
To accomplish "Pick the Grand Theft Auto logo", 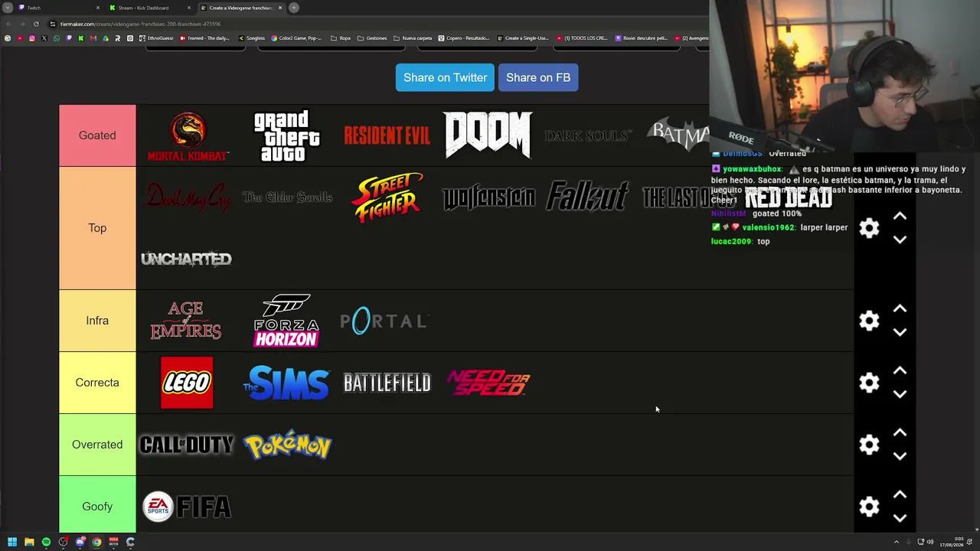I will (x=286, y=135).
